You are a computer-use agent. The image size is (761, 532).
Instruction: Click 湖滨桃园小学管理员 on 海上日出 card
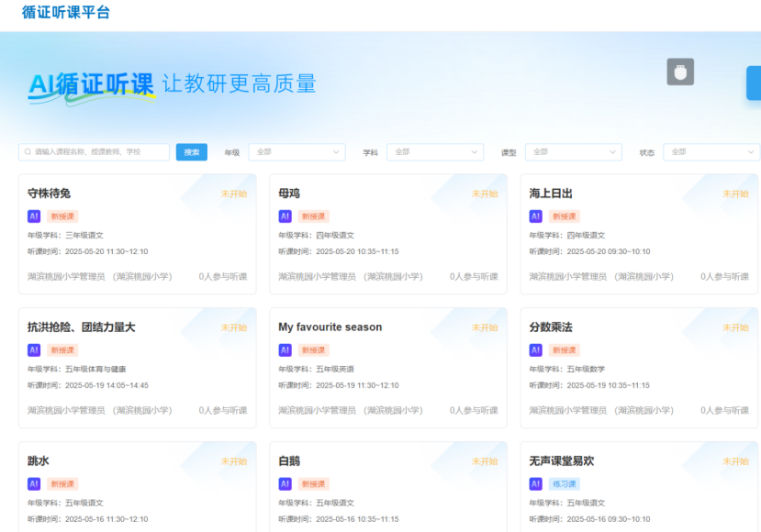[x=568, y=276]
